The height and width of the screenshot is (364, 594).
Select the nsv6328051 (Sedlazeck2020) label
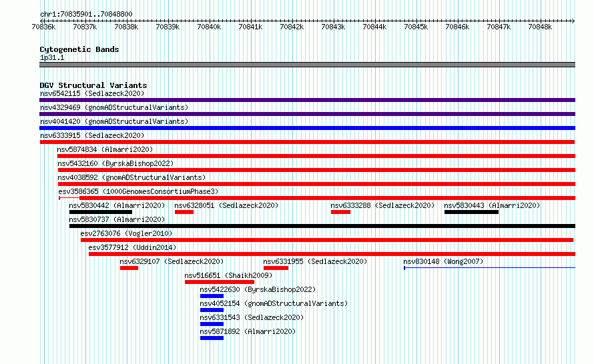(x=226, y=205)
